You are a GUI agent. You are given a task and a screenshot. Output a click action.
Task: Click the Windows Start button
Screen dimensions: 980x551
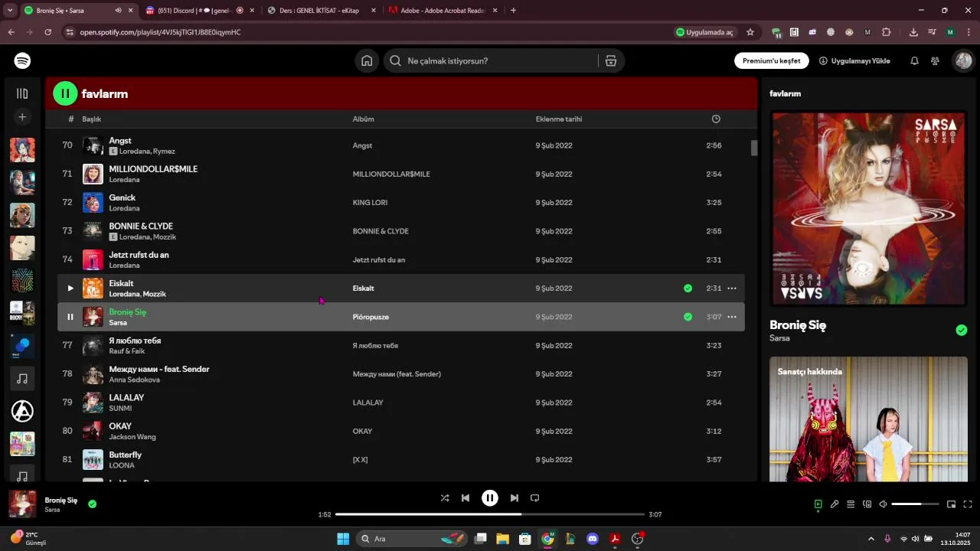[343, 539]
